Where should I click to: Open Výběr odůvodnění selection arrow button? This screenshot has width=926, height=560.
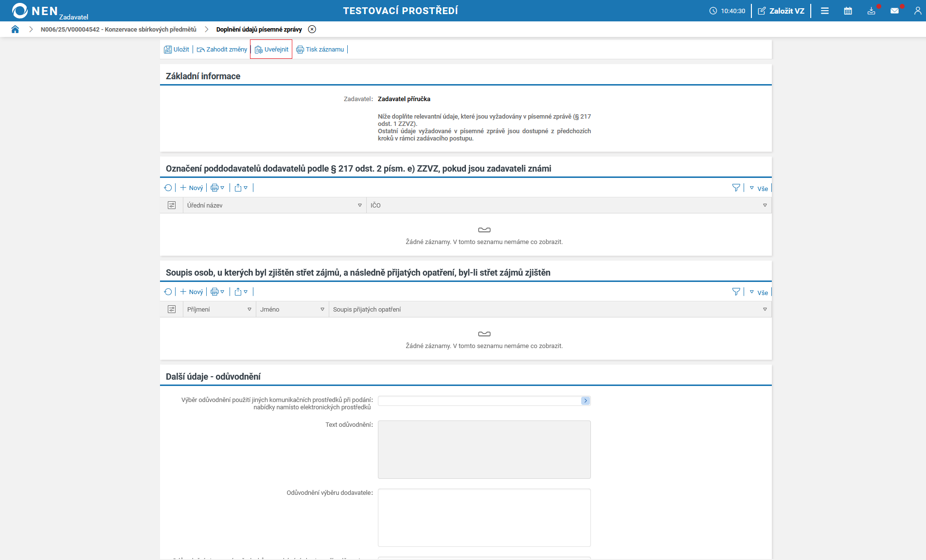point(586,401)
